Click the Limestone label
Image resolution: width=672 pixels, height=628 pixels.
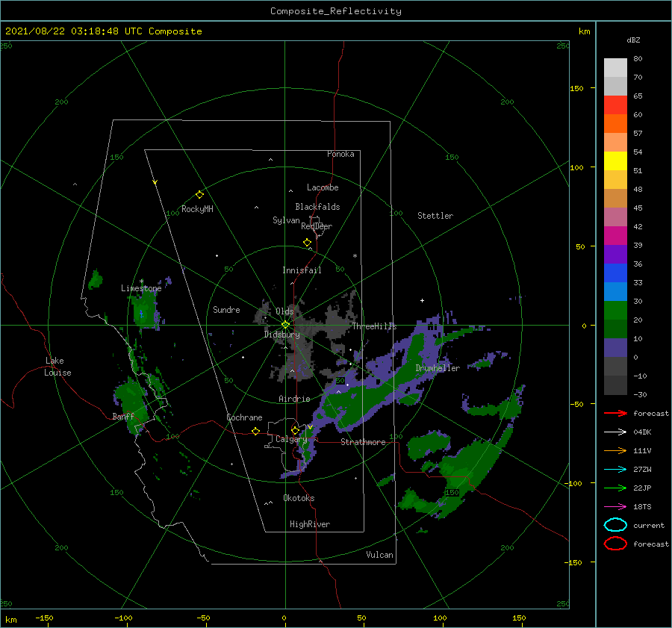(x=141, y=288)
